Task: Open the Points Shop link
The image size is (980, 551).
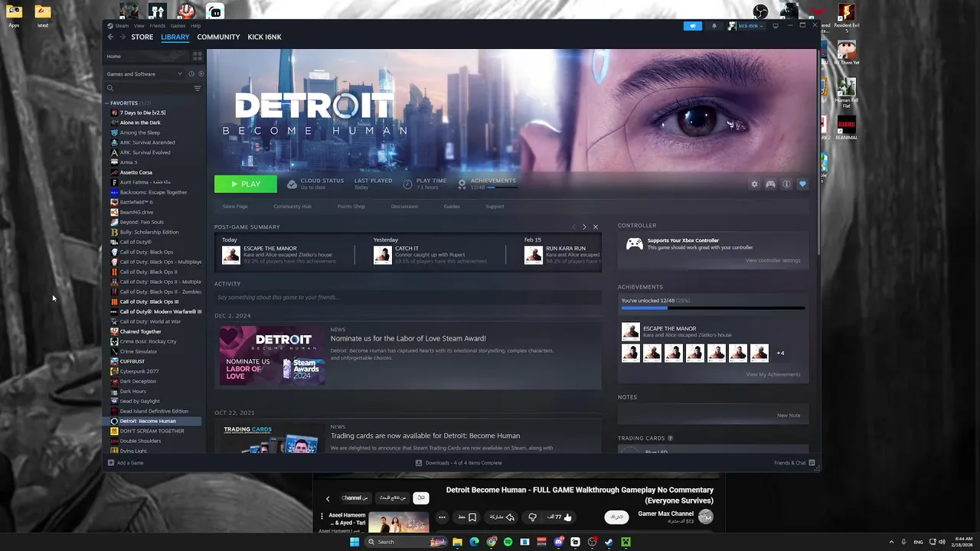Action: tap(351, 207)
